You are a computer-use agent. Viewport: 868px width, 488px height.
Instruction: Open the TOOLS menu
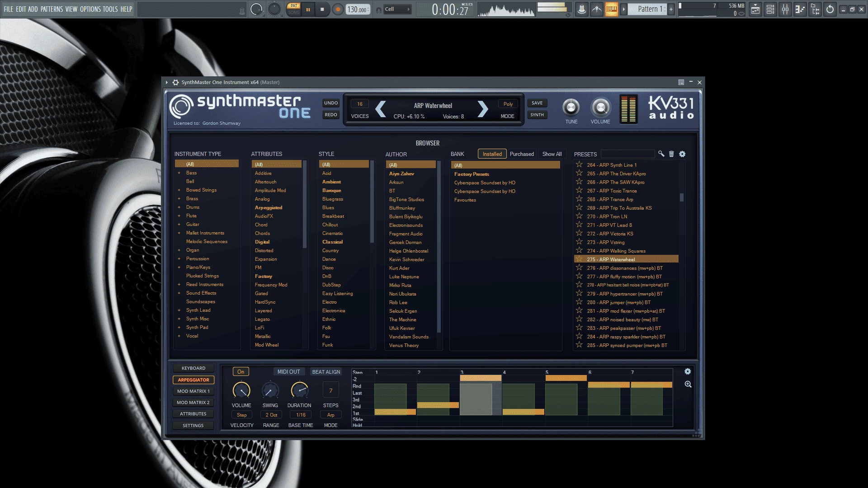[x=110, y=9]
